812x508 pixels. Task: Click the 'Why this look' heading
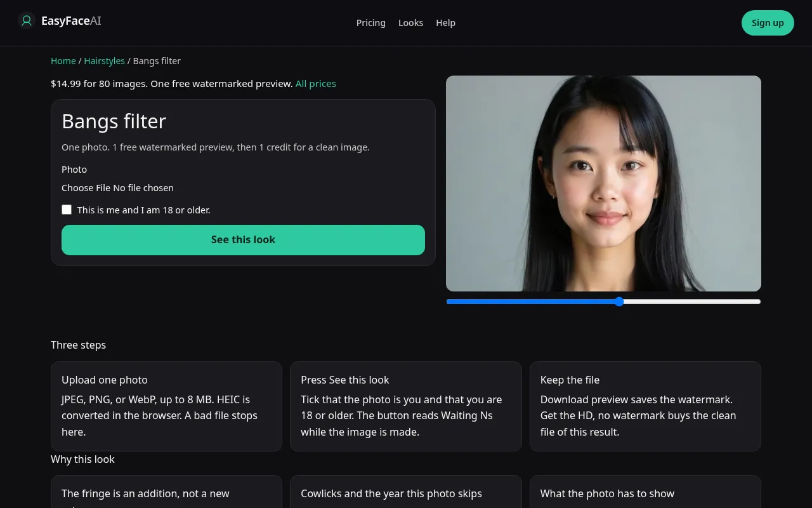click(82, 459)
